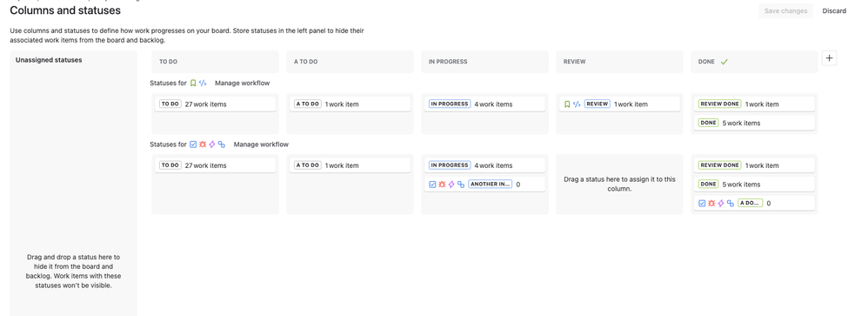
Task: Click the blue code icon beside first 'Statuses for'
Action: 204,84
